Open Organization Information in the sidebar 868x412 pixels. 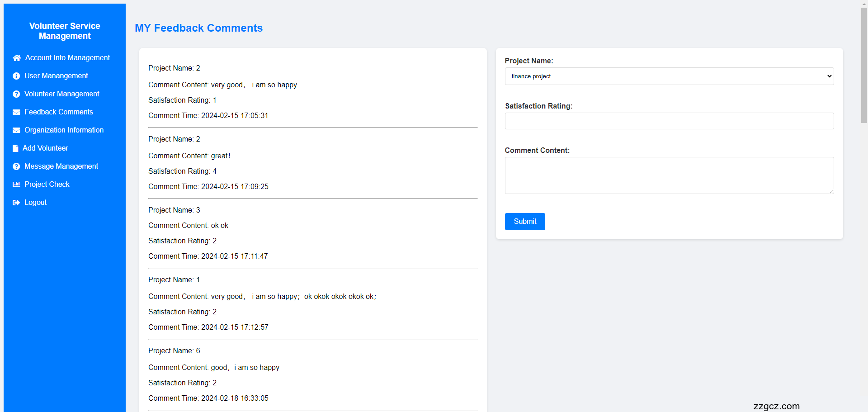pos(64,130)
